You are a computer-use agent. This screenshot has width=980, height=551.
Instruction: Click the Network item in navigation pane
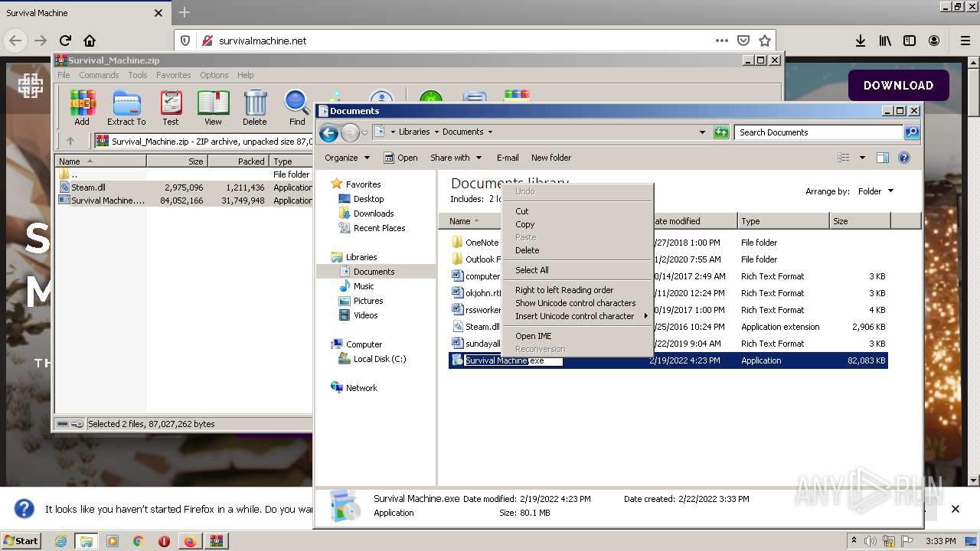(x=361, y=388)
